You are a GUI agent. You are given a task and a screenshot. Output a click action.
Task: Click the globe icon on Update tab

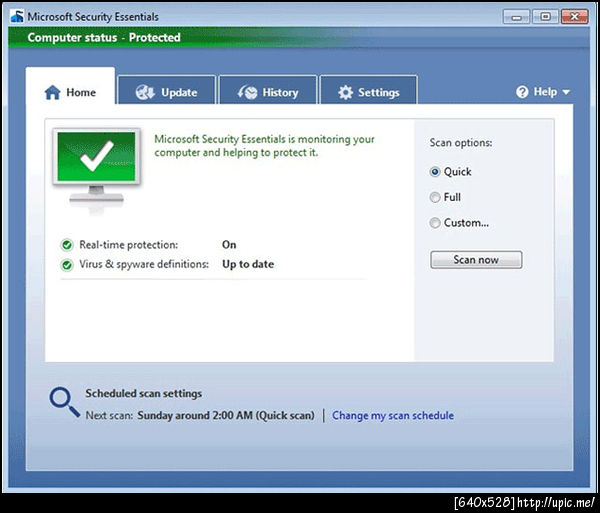(145, 92)
